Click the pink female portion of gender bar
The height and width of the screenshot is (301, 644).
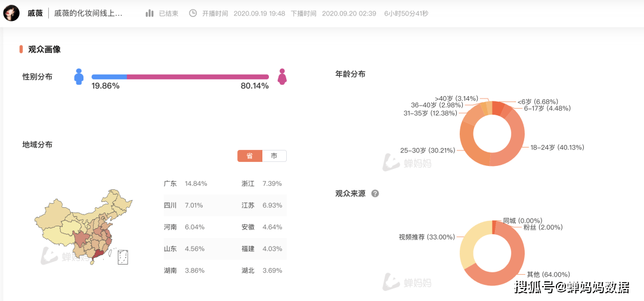197,77
